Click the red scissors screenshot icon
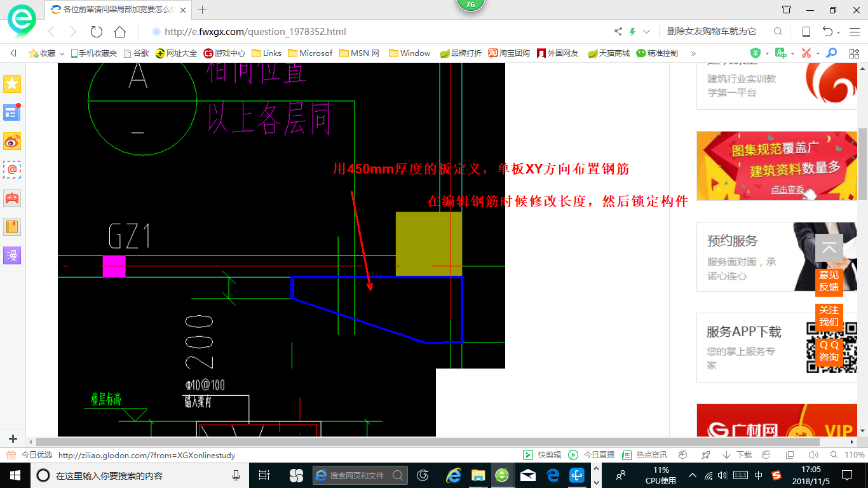 point(806,53)
